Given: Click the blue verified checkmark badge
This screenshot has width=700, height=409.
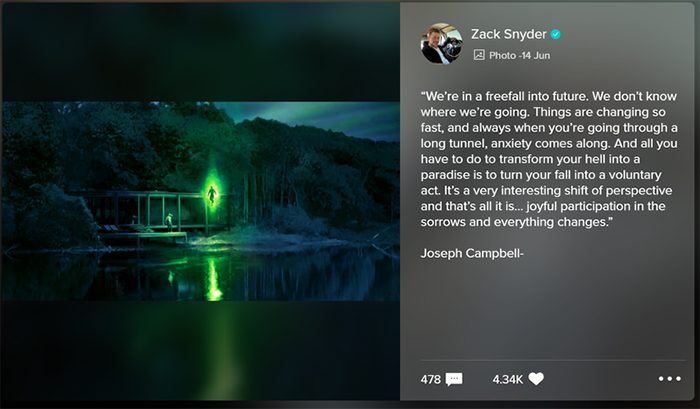Looking at the screenshot, I should point(555,34).
